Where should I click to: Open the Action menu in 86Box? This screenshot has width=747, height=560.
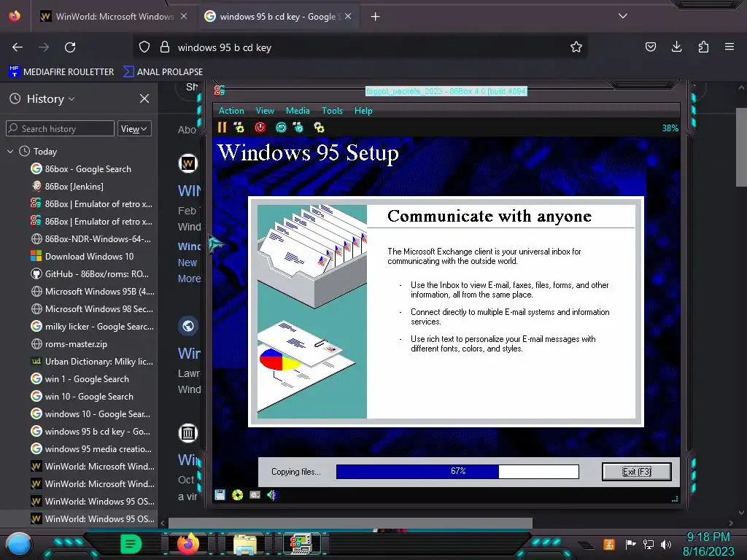click(x=231, y=111)
